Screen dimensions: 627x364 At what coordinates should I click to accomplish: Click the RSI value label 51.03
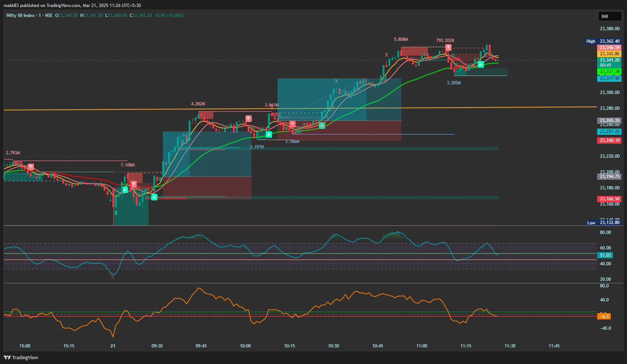click(x=605, y=255)
